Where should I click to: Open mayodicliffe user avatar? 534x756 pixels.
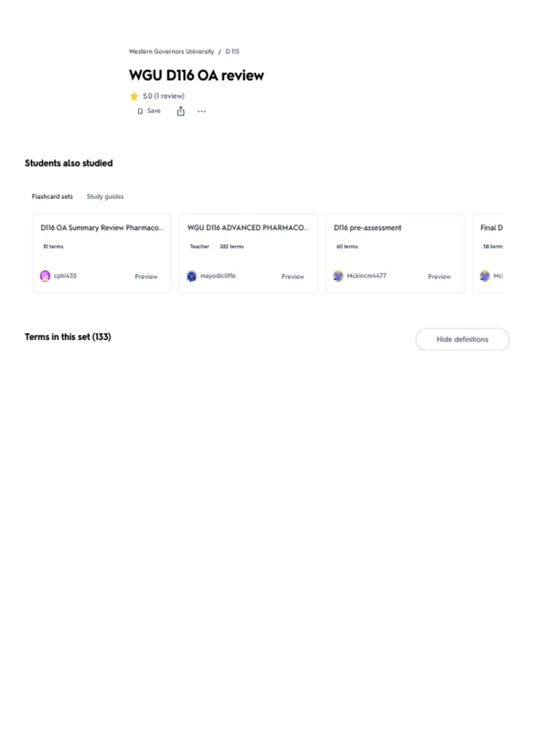pyautogui.click(x=191, y=276)
